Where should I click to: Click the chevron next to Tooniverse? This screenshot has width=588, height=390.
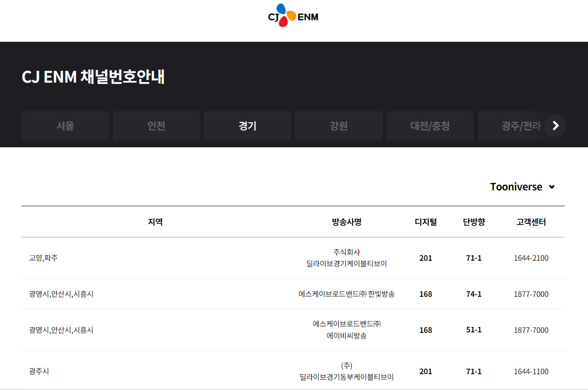point(552,186)
